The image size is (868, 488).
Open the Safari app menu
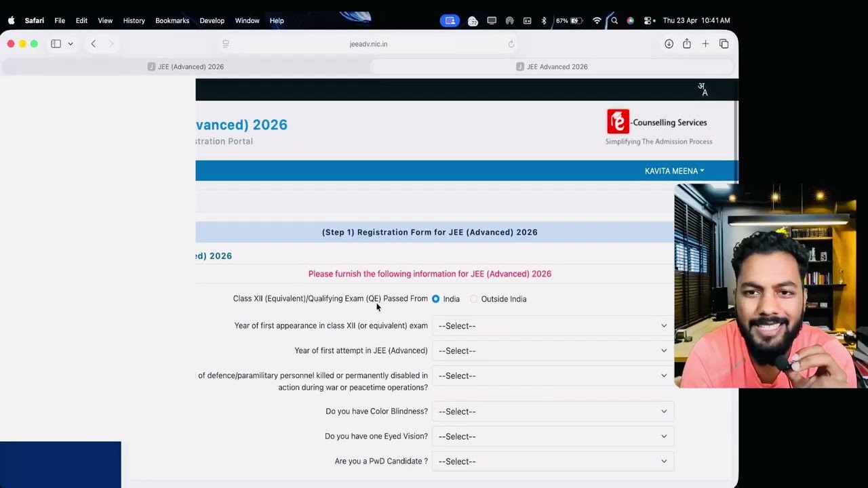(35, 20)
